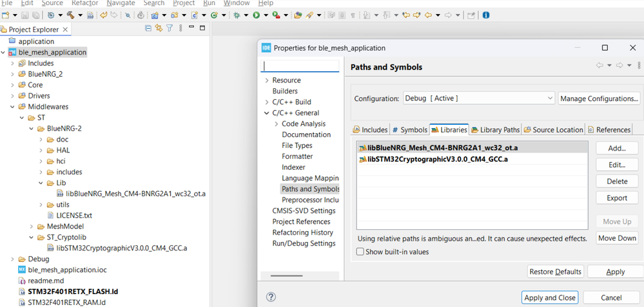Click the blue gear build configuration icon

point(51,15)
